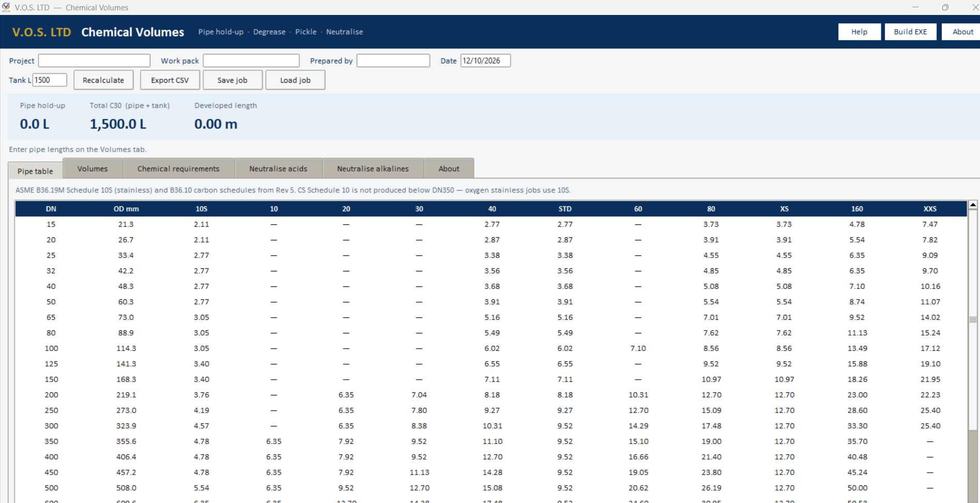Click the Build EXE button
This screenshot has width=980, height=503.
click(x=910, y=32)
